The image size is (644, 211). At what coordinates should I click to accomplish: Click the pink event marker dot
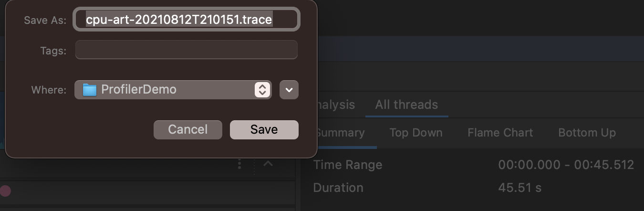[x=5, y=191]
